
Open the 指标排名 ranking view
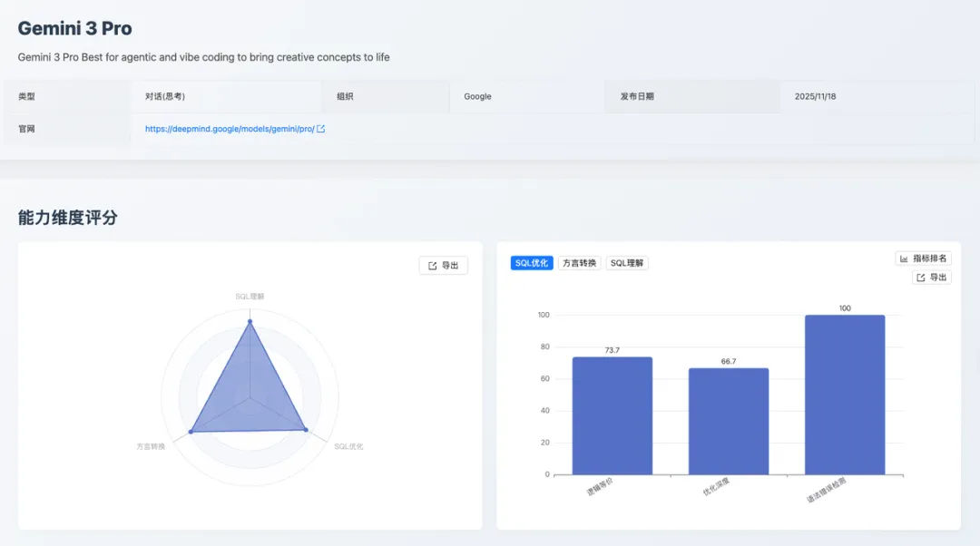click(924, 258)
